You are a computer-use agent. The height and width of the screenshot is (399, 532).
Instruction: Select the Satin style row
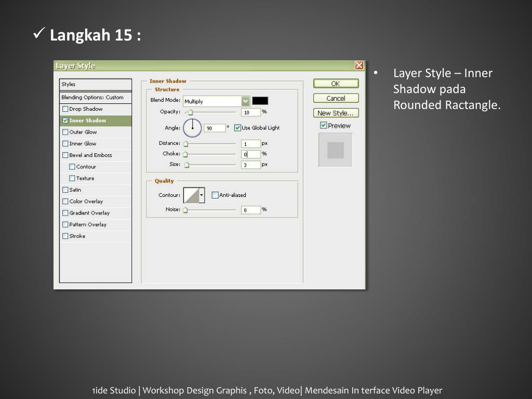(x=96, y=190)
